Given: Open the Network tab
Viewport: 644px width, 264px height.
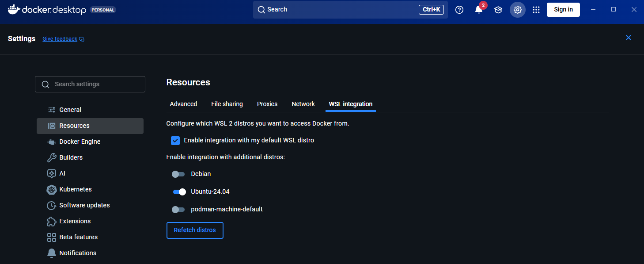Looking at the screenshot, I should pyautogui.click(x=303, y=104).
